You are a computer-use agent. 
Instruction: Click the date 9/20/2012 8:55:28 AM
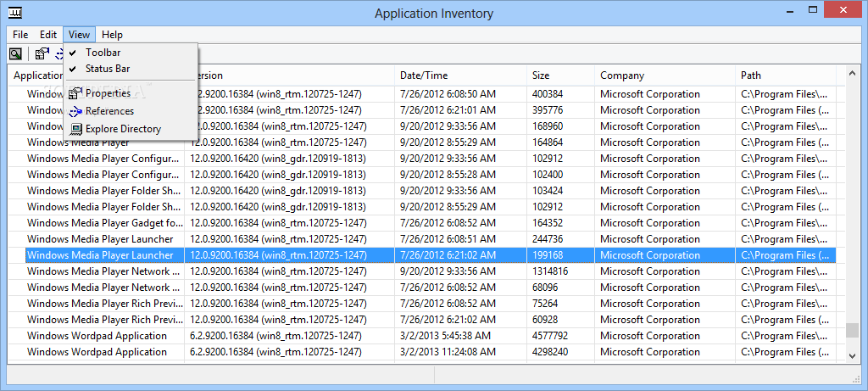448,175
